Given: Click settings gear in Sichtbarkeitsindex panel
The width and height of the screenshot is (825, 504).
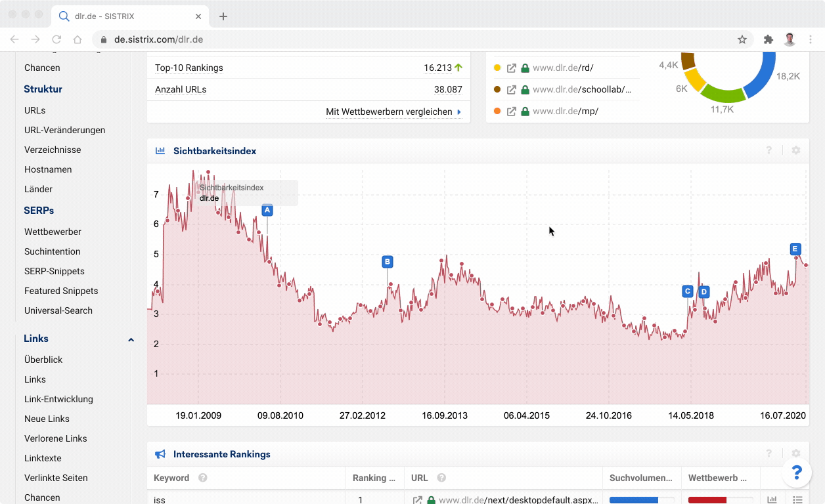Looking at the screenshot, I should pos(795,150).
